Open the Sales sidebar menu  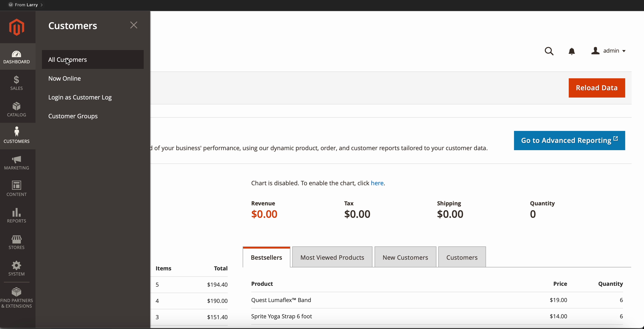point(16,83)
